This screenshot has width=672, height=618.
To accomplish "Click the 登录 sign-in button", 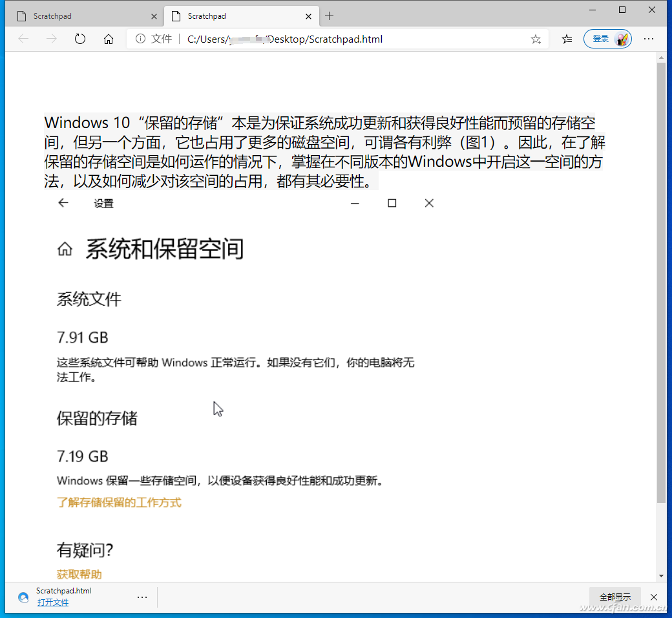I will [607, 39].
